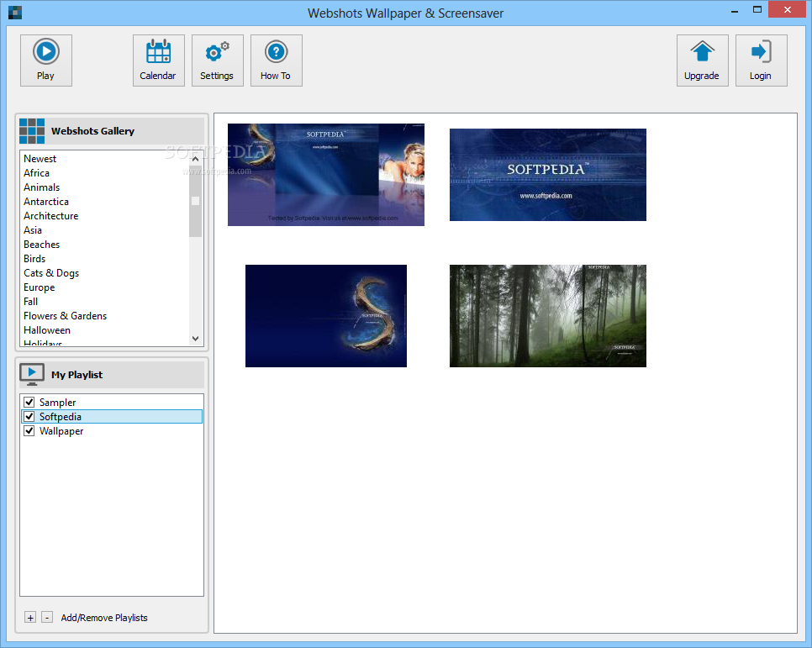Image resolution: width=812 pixels, height=648 pixels.
Task: Select the Newest gallery category
Action: tap(40, 159)
